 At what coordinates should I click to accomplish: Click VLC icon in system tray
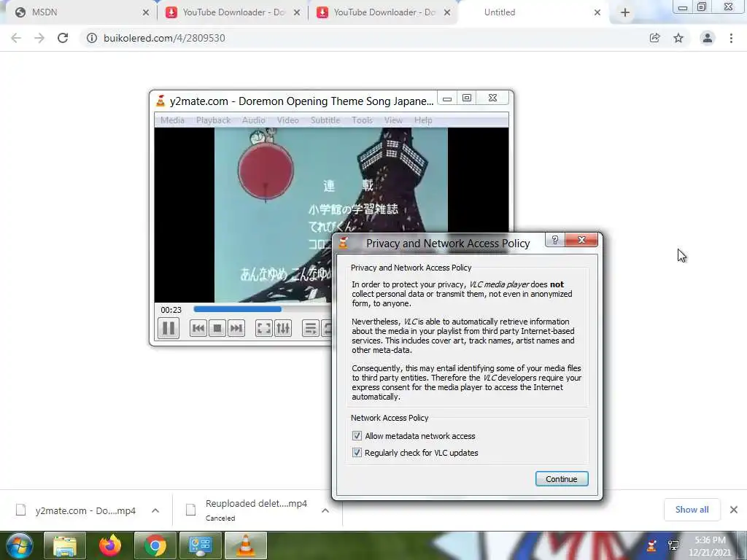651,545
